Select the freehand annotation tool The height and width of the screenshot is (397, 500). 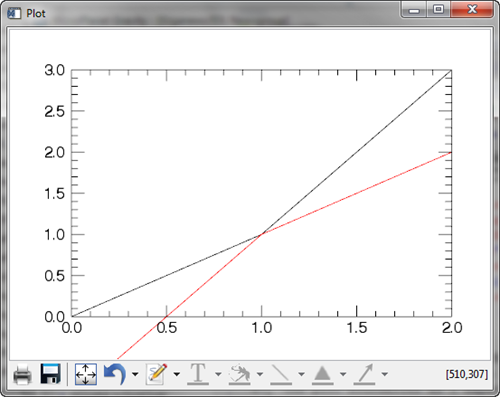(239, 374)
